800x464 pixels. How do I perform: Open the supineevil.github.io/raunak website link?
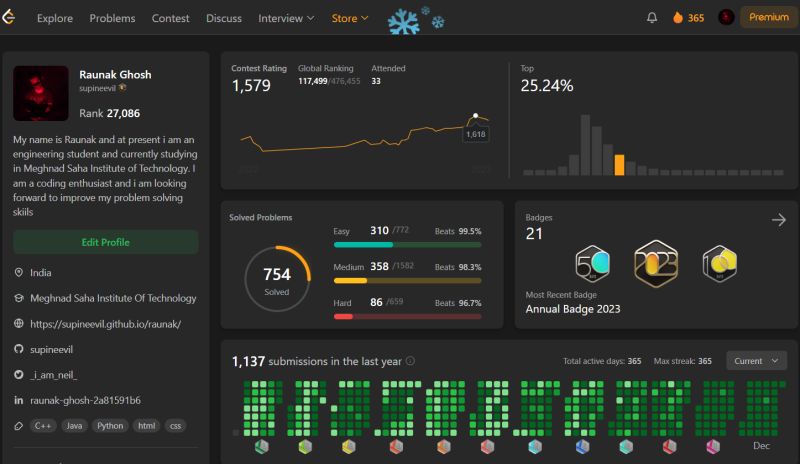[x=106, y=324]
